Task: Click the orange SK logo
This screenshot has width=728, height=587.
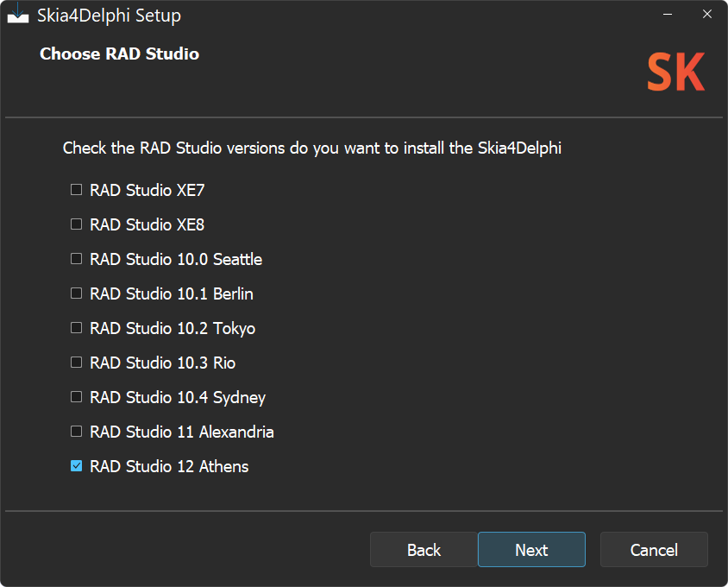Action: point(675,73)
